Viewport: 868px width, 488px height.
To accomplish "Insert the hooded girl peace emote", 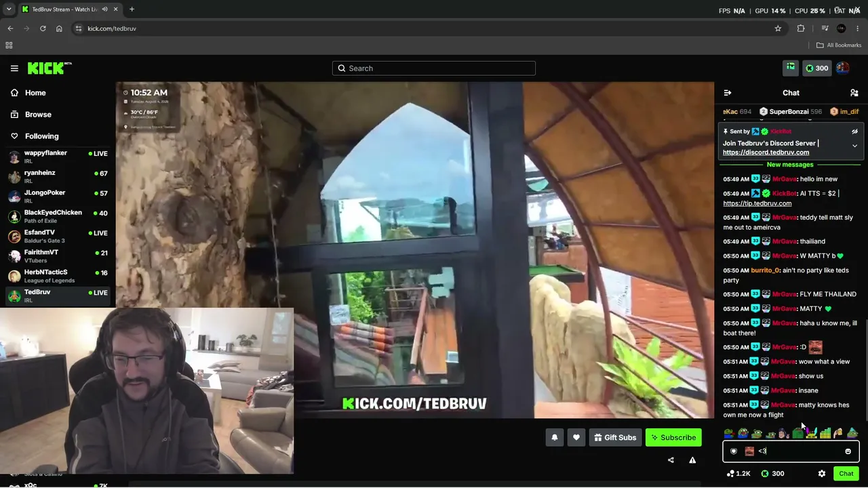I will click(784, 434).
